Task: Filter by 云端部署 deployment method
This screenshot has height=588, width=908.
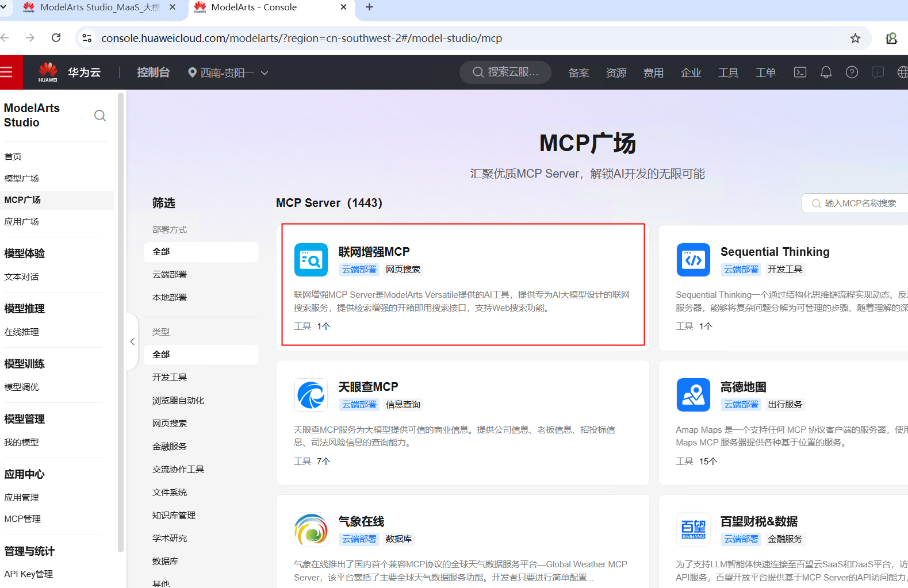Action: (170, 274)
